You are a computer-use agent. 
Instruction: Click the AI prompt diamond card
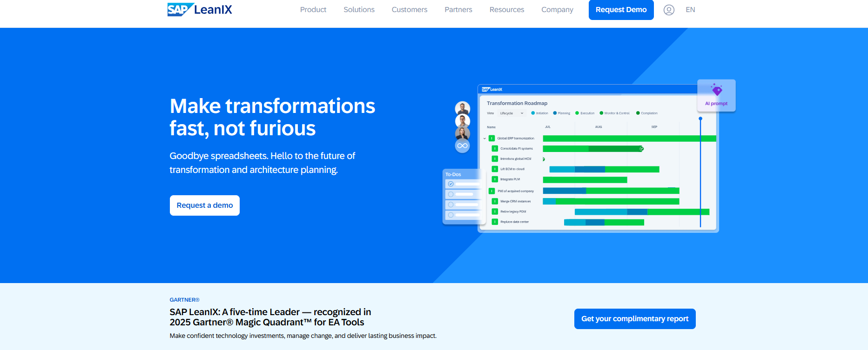coord(716,95)
